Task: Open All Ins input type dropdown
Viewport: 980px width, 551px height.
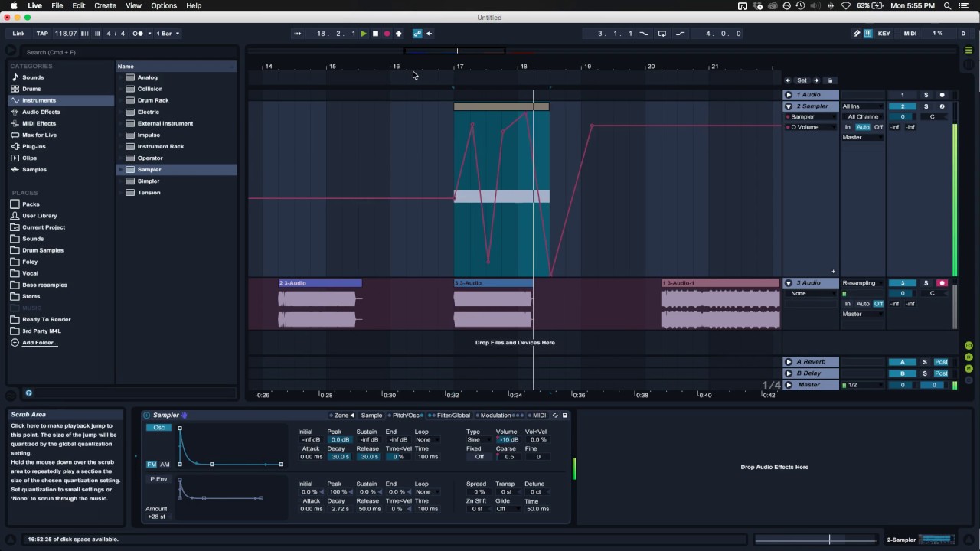Action: point(863,106)
